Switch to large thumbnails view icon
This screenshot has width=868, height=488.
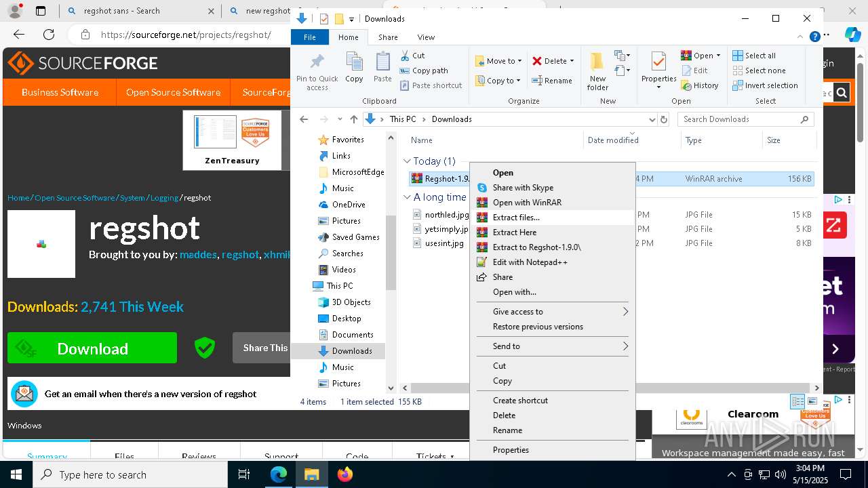(x=812, y=402)
